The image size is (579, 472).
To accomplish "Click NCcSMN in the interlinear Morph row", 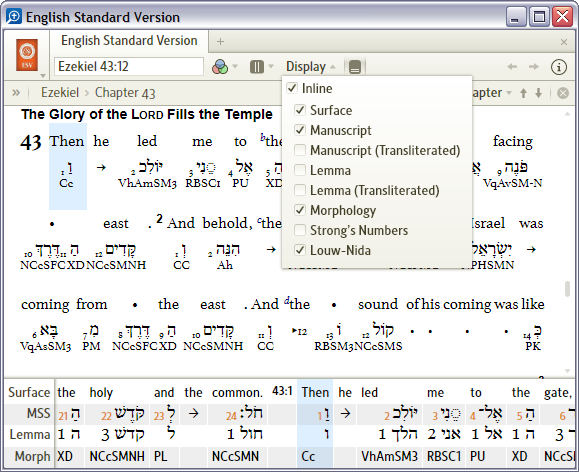I will point(235,456).
